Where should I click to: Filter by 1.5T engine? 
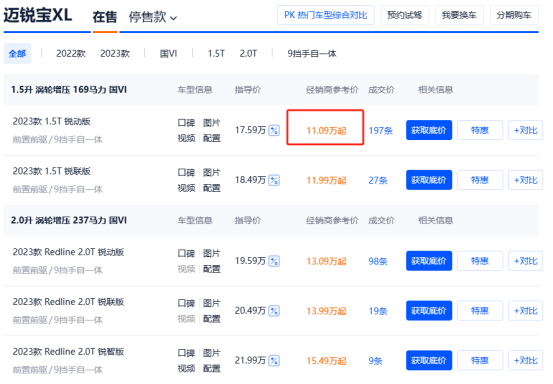coord(216,54)
